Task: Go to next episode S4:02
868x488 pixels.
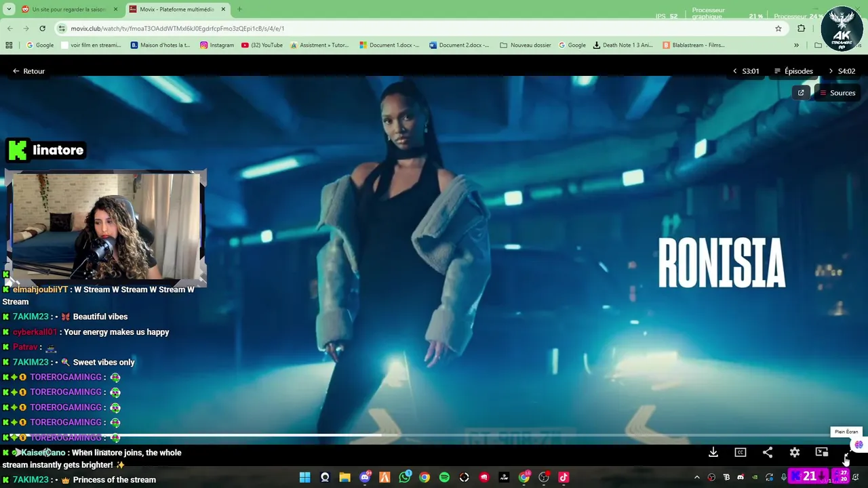Action: pos(842,71)
